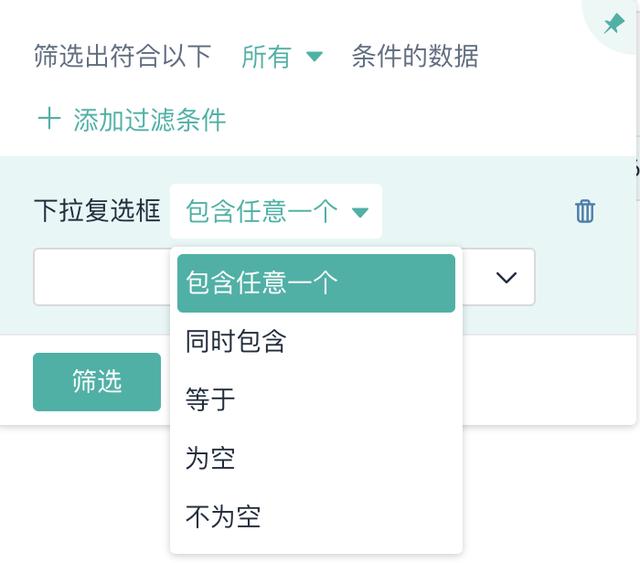Pick the 等于 operator option
640x563 pixels.
pos(211,400)
